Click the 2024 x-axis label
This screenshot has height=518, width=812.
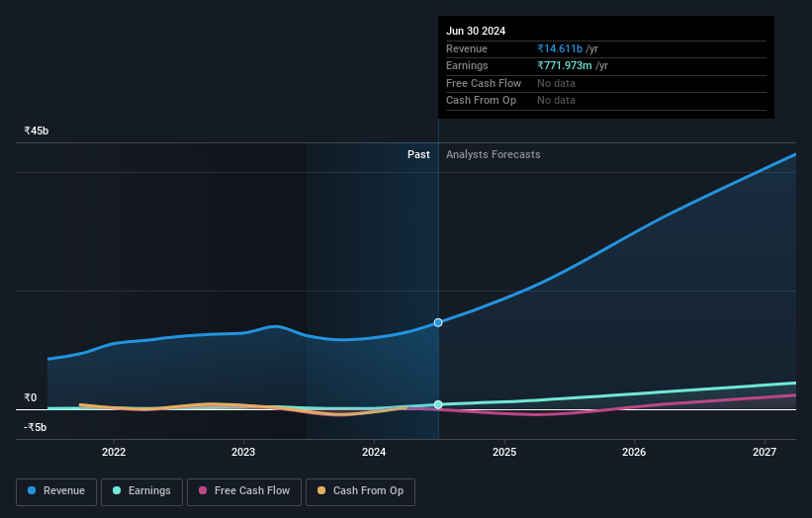[374, 452]
